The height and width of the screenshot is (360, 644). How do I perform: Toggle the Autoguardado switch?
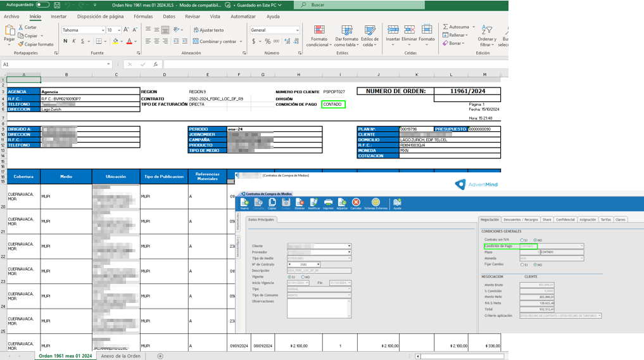pos(42,5)
